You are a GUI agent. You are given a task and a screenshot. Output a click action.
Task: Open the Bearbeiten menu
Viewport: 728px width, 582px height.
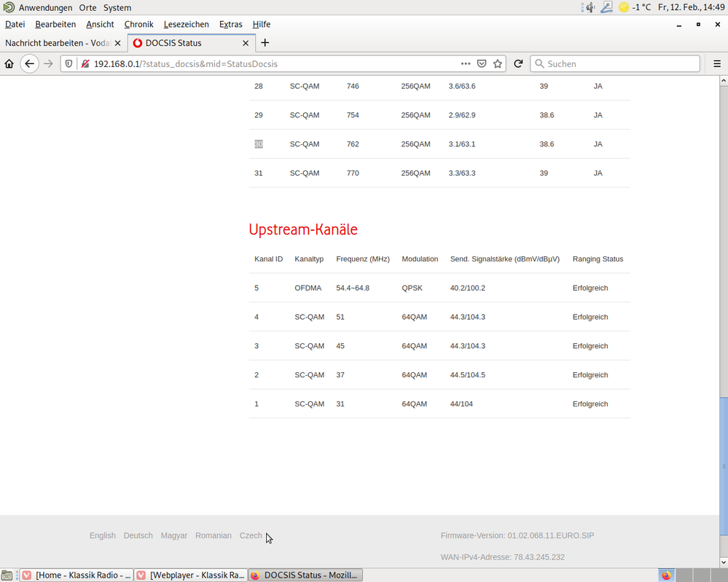[x=55, y=24]
